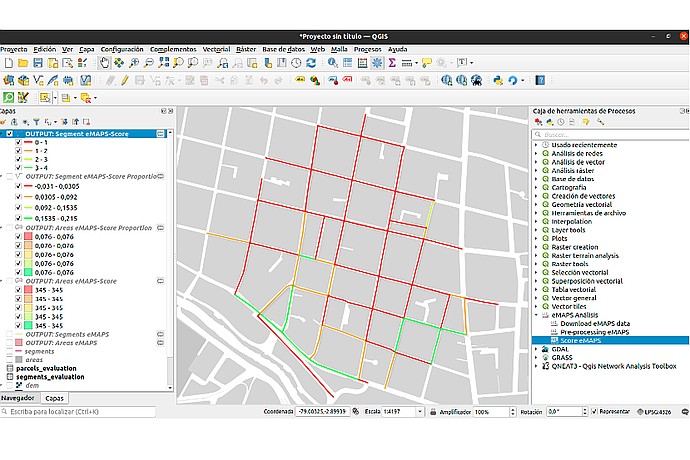Select the segments_evaluation table layer
The height and width of the screenshot is (460, 690).
pyautogui.click(x=50, y=377)
